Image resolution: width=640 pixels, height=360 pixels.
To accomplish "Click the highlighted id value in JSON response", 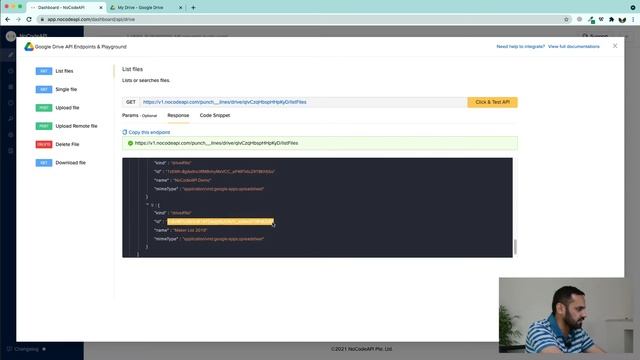I will tap(220, 222).
